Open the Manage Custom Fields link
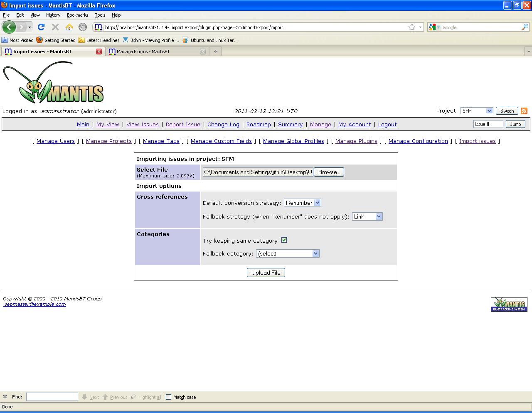This screenshot has width=532, height=413. pos(221,141)
